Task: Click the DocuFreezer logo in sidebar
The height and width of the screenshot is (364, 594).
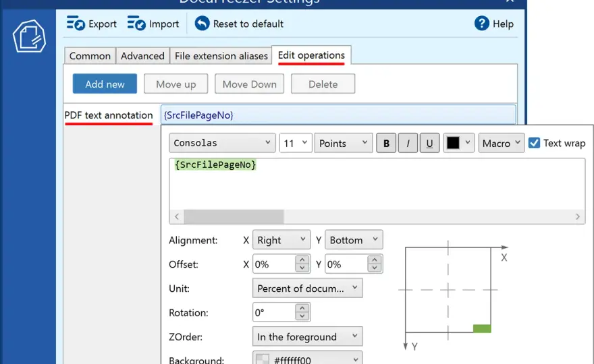Action: (29, 36)
